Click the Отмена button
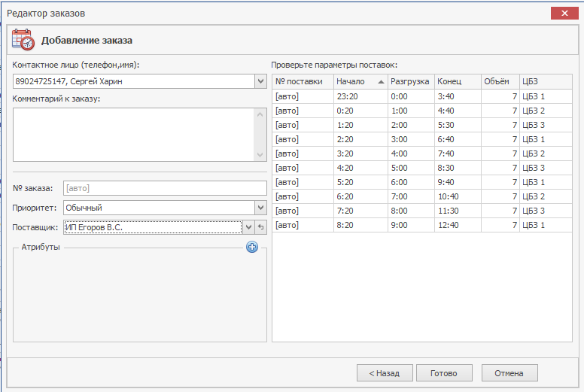Viewport: 584px width, 392px height. pos(509,372)
